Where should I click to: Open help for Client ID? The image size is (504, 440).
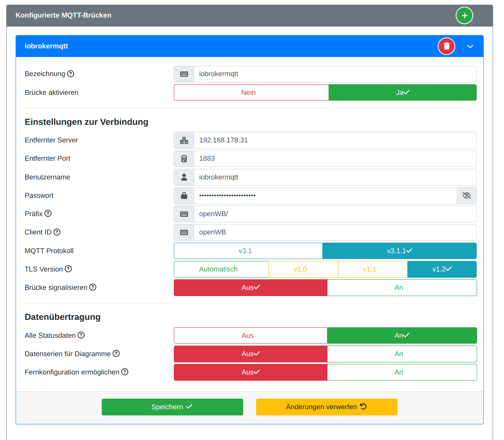(x=57, y=232)
